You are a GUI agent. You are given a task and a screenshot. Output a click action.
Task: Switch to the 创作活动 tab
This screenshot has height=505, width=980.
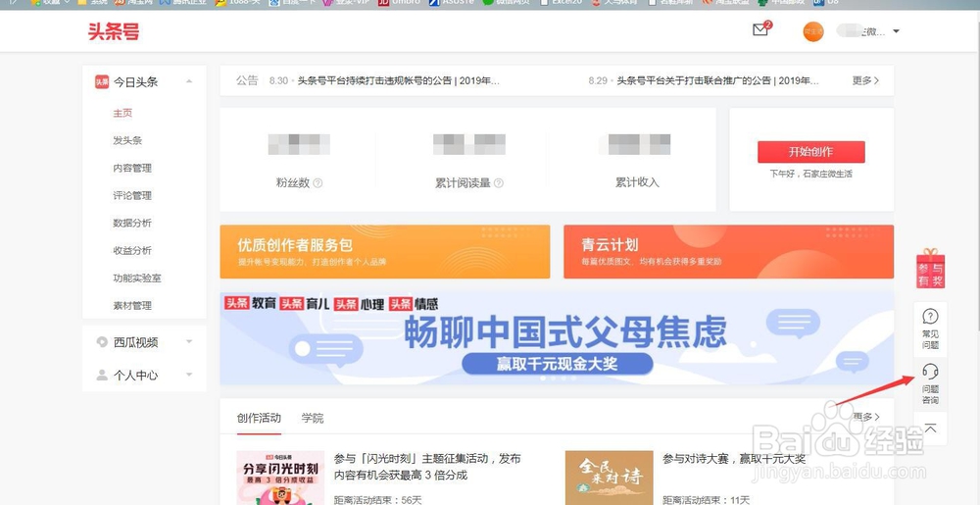[259, 418]
